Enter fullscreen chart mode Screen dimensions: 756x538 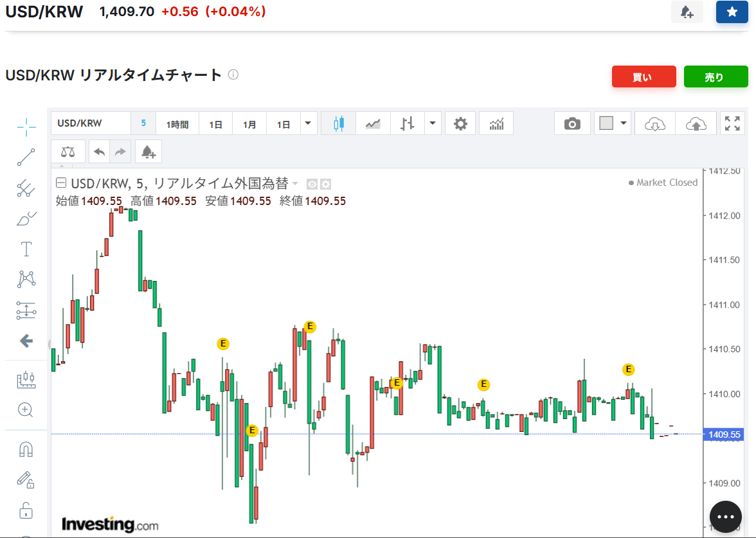tap(732, 123)
